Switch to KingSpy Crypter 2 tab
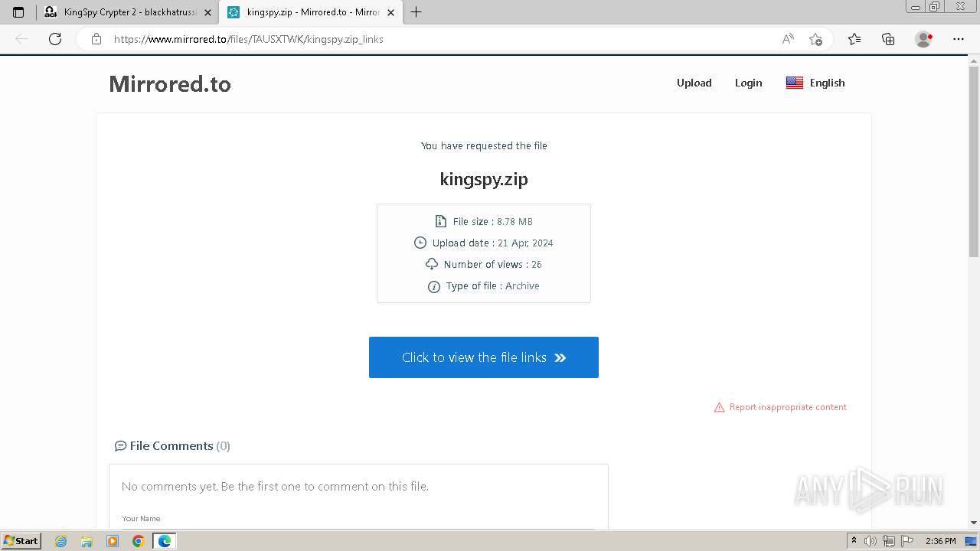 pos(126,12)
